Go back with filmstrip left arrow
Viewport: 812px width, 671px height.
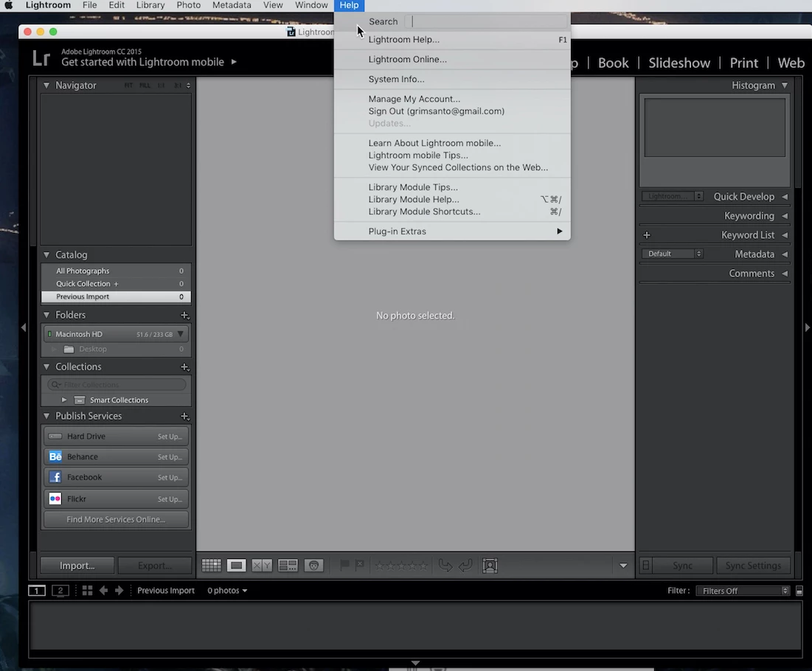tap(103, 590)
